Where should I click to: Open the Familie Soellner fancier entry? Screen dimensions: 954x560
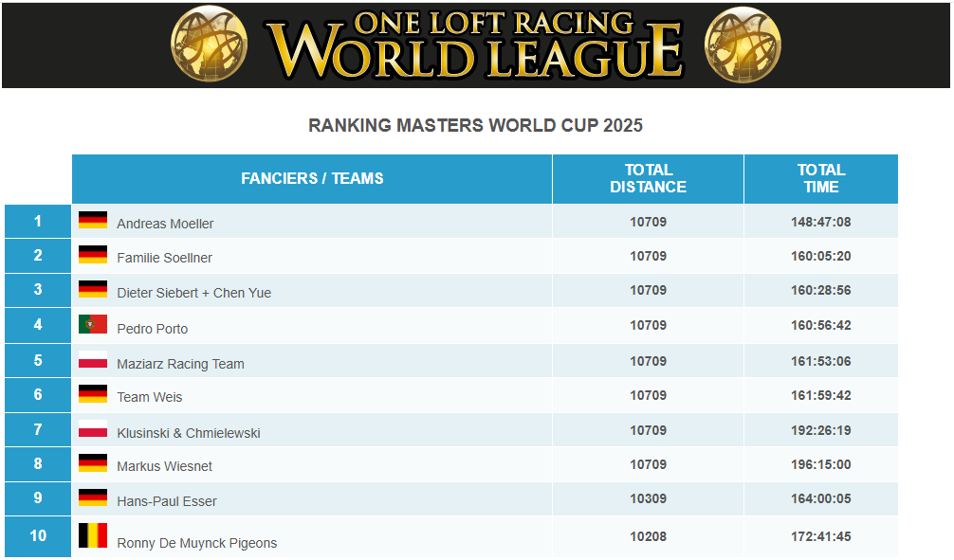[x=164, y=258]
